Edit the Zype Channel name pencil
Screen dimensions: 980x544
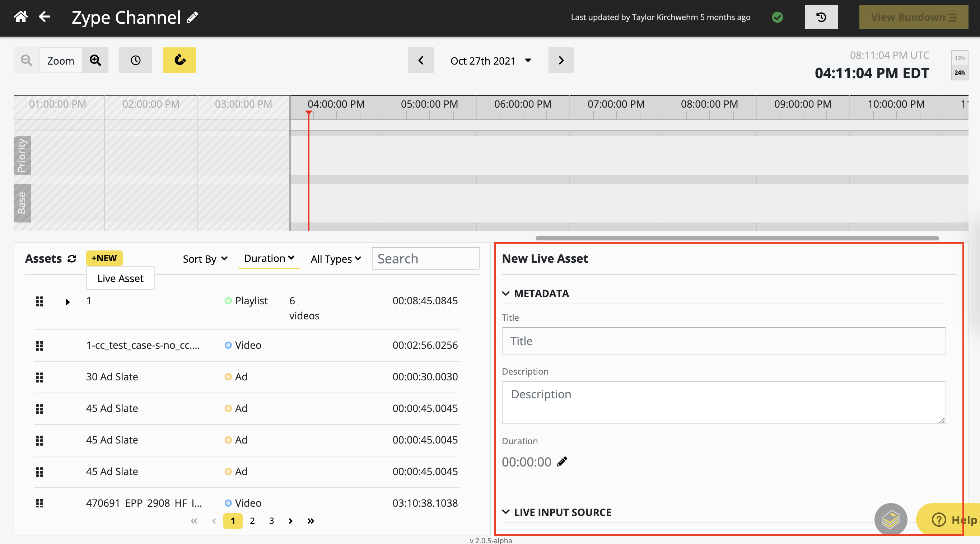(192, 18)
